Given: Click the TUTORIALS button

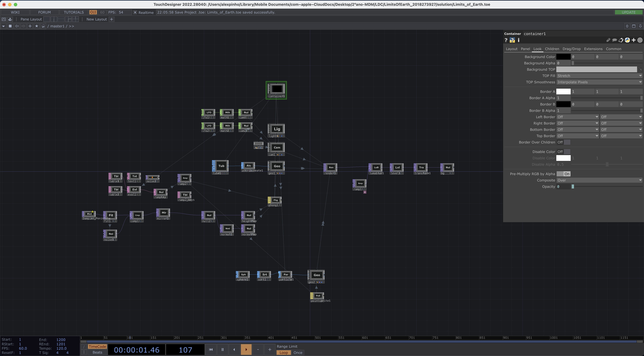Looking at the screenshot, I should (x=73, y=12).
